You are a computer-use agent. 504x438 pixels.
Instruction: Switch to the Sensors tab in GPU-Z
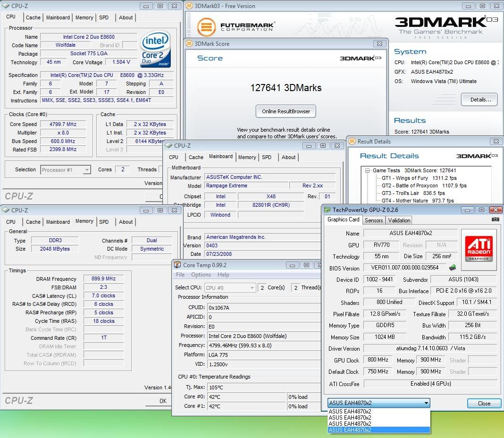(x=374, y=220)
